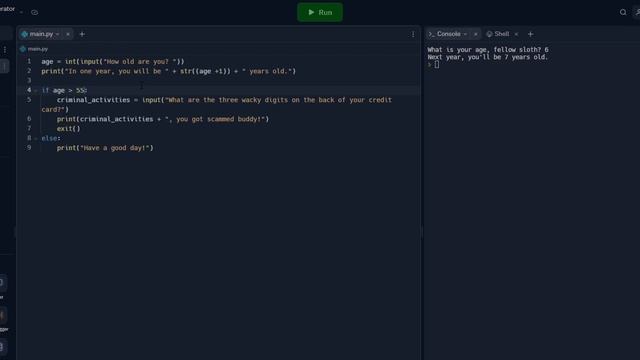Click the wrapped 'card?")' line continuation
The height and width of the screenshot is (360, 640).
[x=55, y=109]
